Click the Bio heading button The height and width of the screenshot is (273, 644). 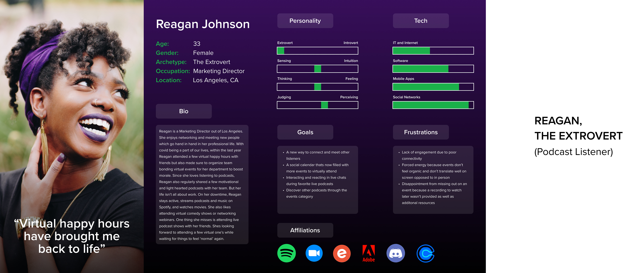(x=184, y=111)
